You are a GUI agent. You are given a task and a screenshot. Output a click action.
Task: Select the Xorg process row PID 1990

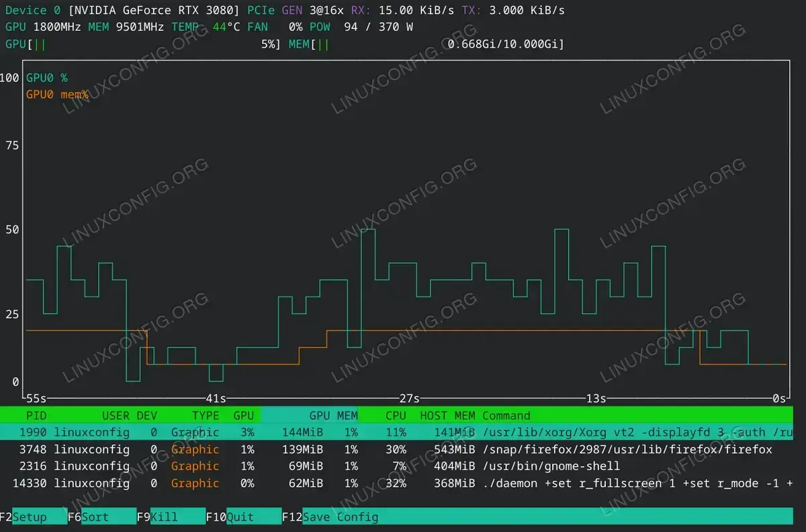coord(396,432)
